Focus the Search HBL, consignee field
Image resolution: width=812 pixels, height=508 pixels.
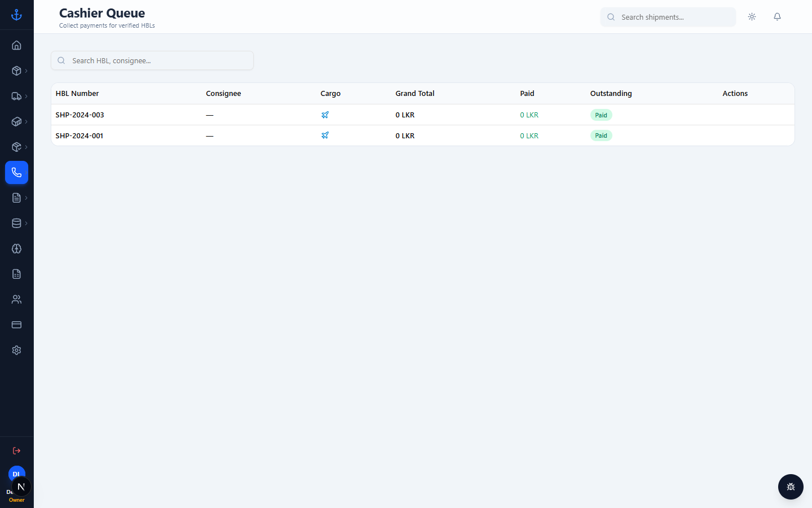(152, 60)
